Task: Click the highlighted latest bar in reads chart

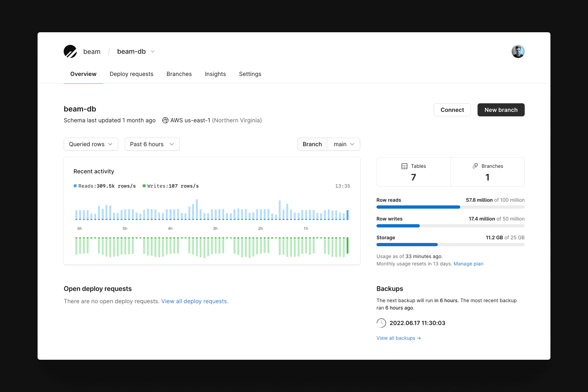Action: 347,215
